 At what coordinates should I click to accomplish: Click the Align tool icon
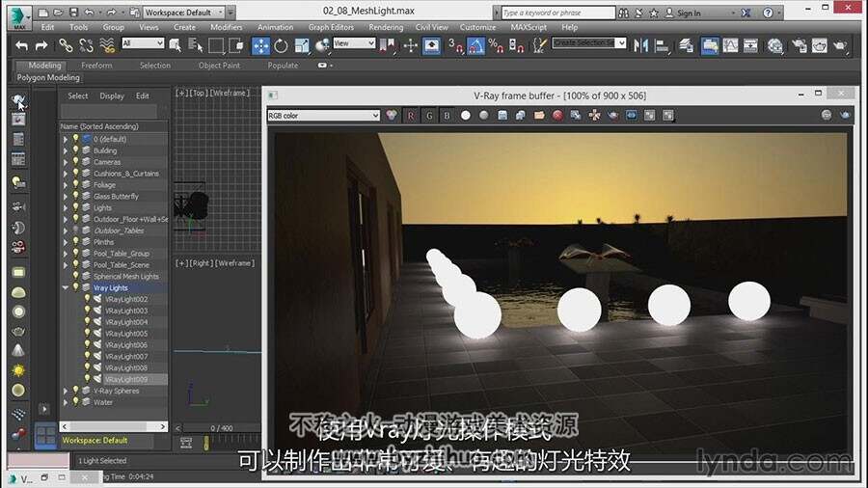[x=661, y=45]
